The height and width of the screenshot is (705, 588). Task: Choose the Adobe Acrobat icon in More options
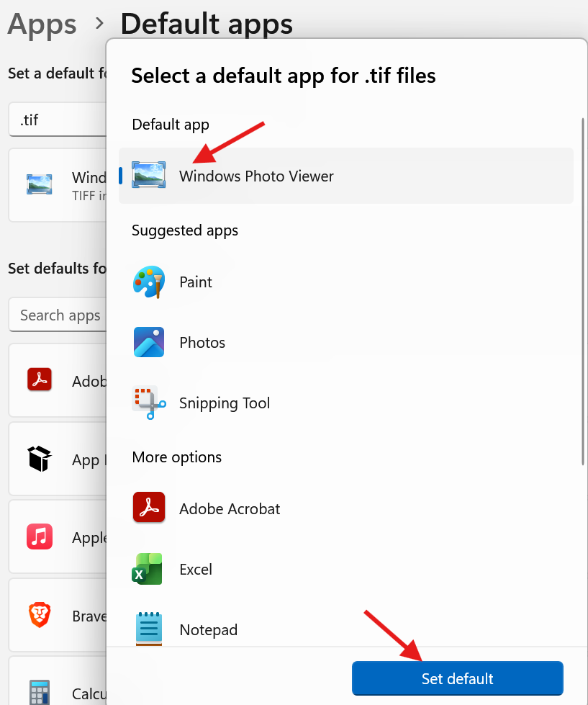click(149, 508)
